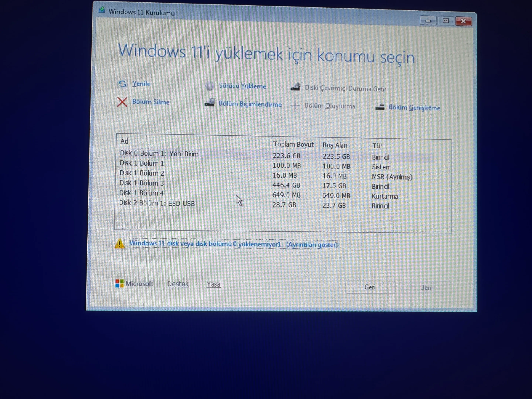The width and height of the screenshot is (532, 399).
Task: Click Diski Çevrimiçi Duruma Getir text
Action: (346, 88)
